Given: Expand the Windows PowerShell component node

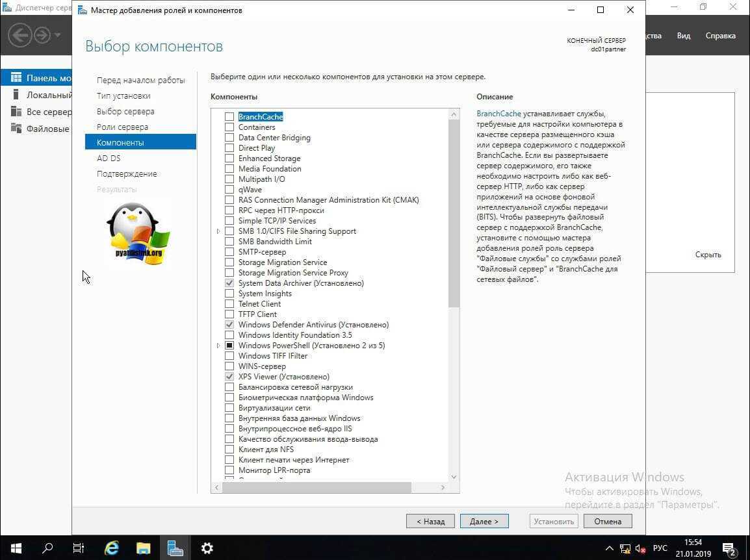Looking at the screenshot, I should click(x=218, y=346).
